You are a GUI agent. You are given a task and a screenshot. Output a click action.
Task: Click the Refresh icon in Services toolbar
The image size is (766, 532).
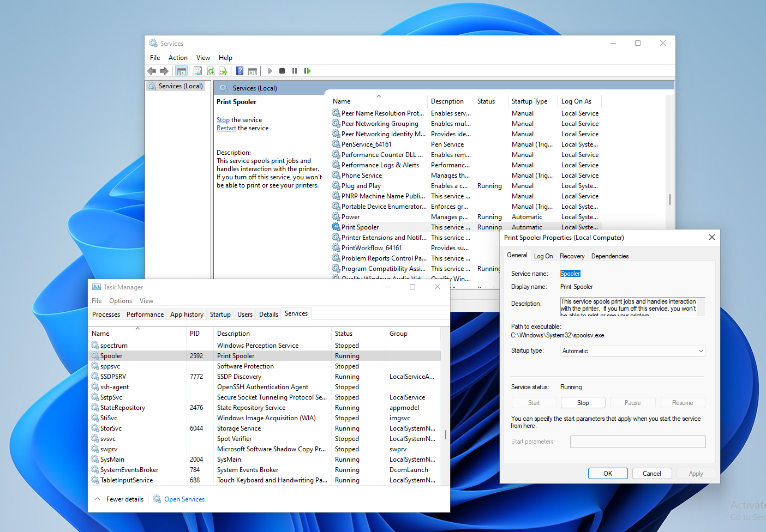click(x=211, y=71)
